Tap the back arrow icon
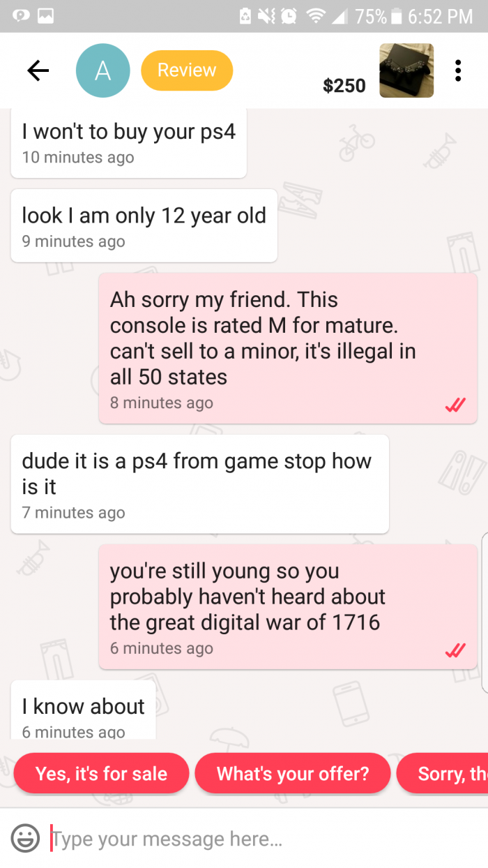The height and width of the screenshot is (868, 488). coord(38,70)
